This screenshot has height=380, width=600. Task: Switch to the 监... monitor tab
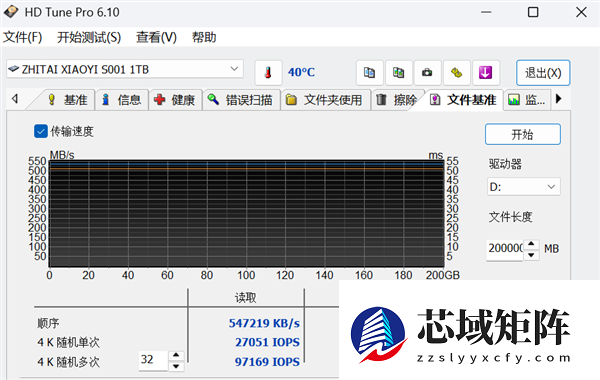[x=527, y=100]
